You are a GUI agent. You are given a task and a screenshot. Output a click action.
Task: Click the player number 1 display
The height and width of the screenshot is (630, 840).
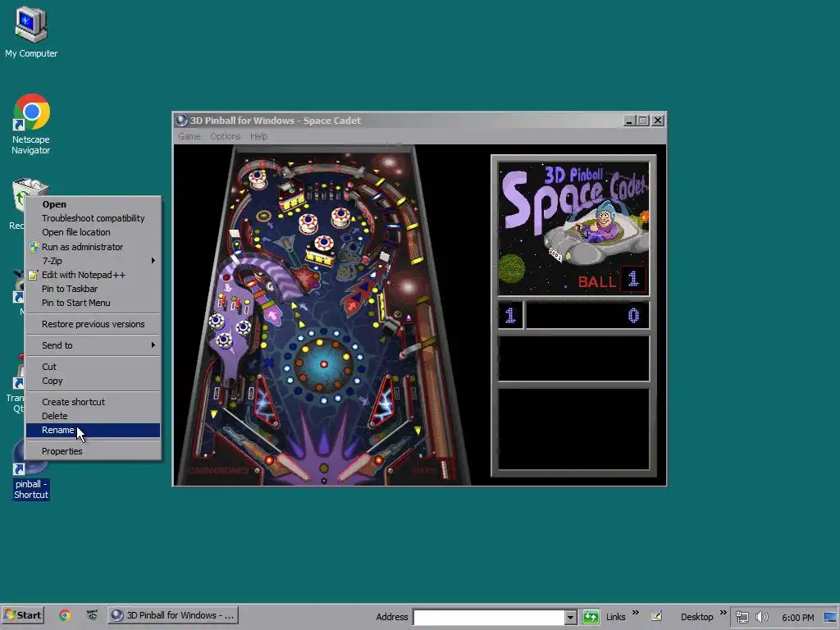click(510, 315)
